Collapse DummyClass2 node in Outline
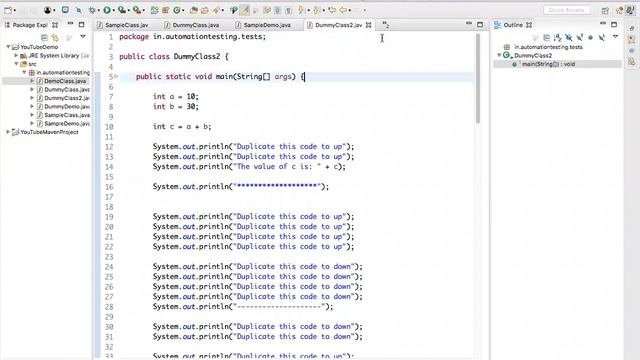The height and width of the screenshot is (360, 640). pyautogui.click(x=499, y=55)
